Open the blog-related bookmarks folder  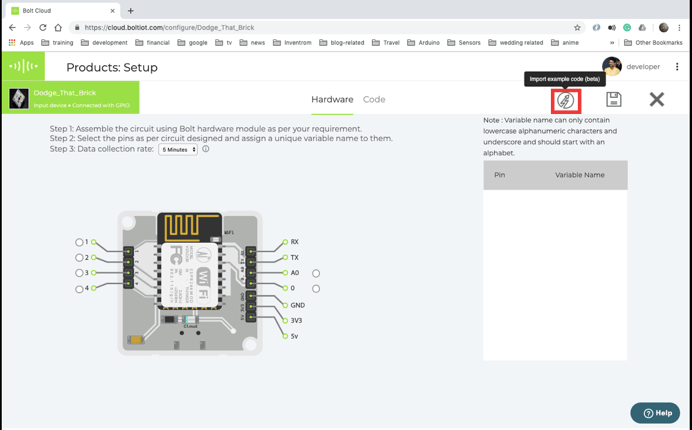[x=342, y=43]
